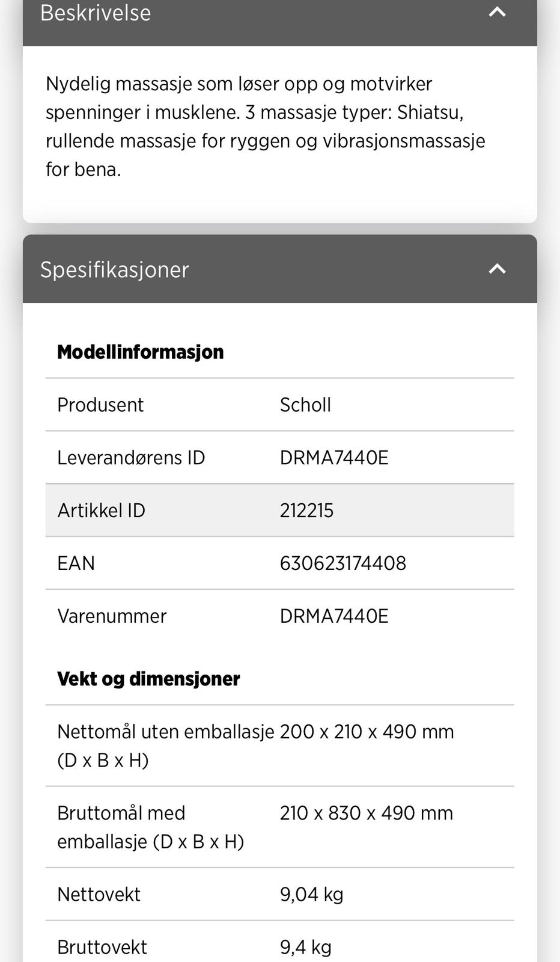Click the Beskrivelse header title

coord(96,13)
